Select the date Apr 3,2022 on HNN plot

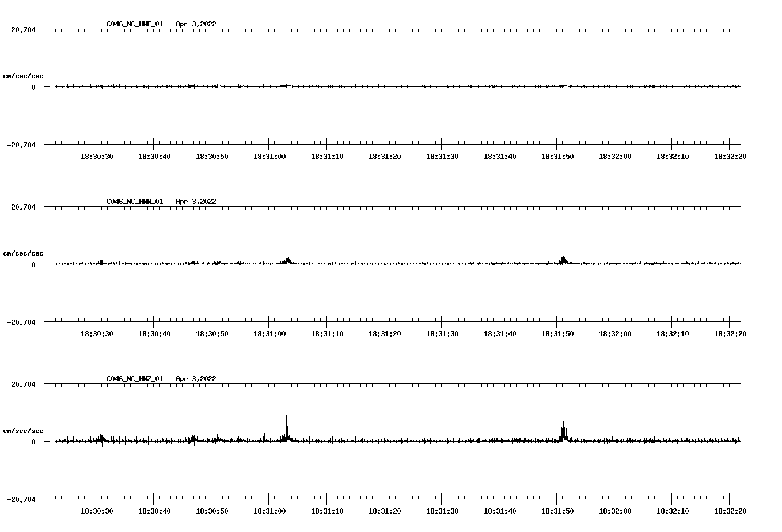[196, 202]
